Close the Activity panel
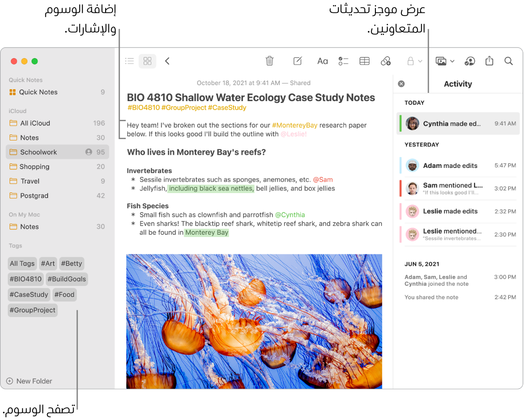524x420 pixels. (401, 83)
